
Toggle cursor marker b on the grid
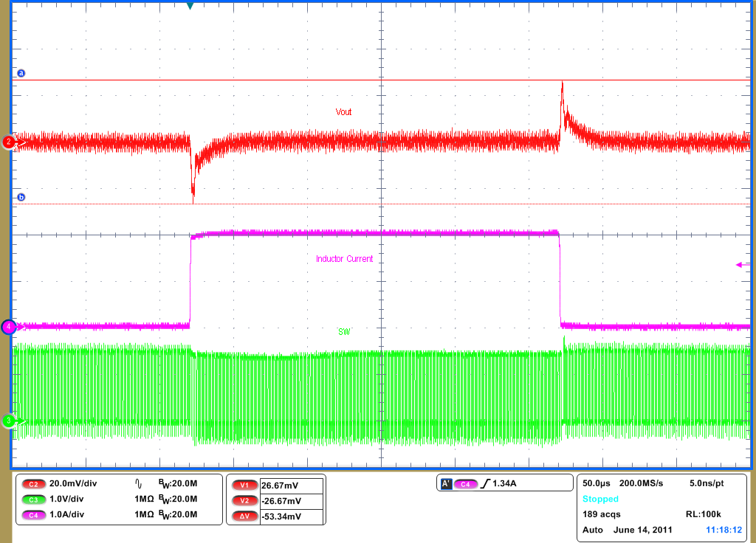pyautogui.click(x=21, y=198)
